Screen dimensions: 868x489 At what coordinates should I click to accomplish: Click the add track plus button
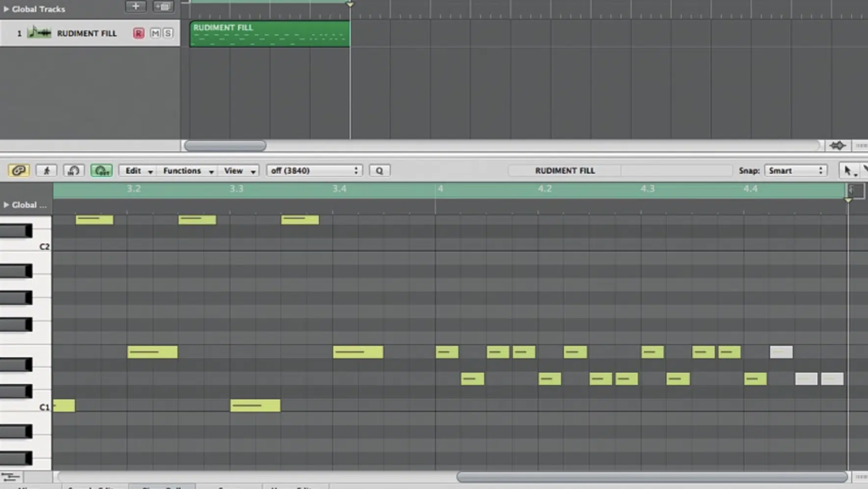pyautogui.click(x=136, y=6)
